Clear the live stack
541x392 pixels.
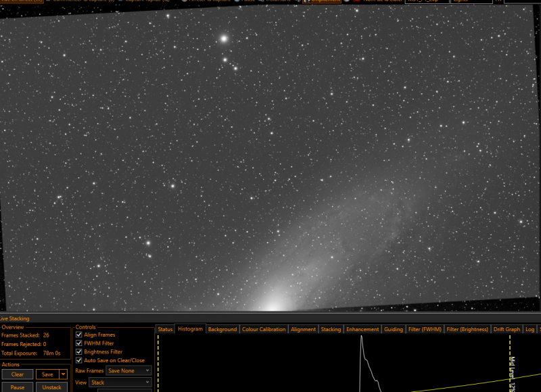tap(18, 374)
